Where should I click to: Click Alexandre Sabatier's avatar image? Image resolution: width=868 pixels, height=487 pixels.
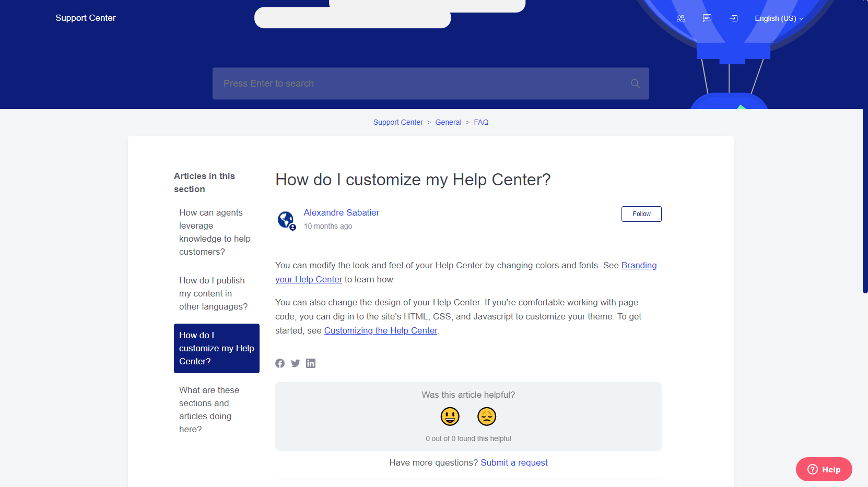point(286,220)
